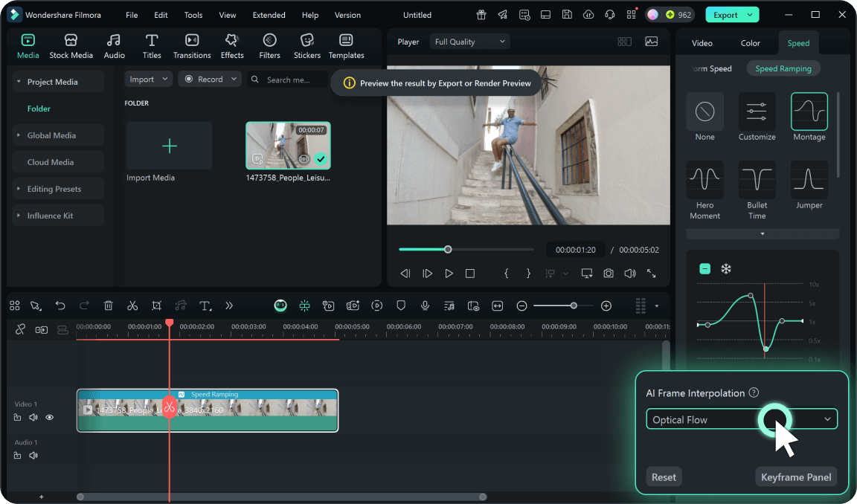Click the cloud upload icon in title bar
The image size is (857, 504).
588,15
